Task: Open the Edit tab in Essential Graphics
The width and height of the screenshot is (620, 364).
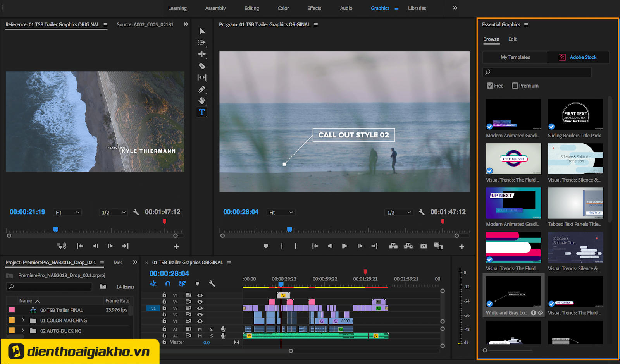Action: 512,39
